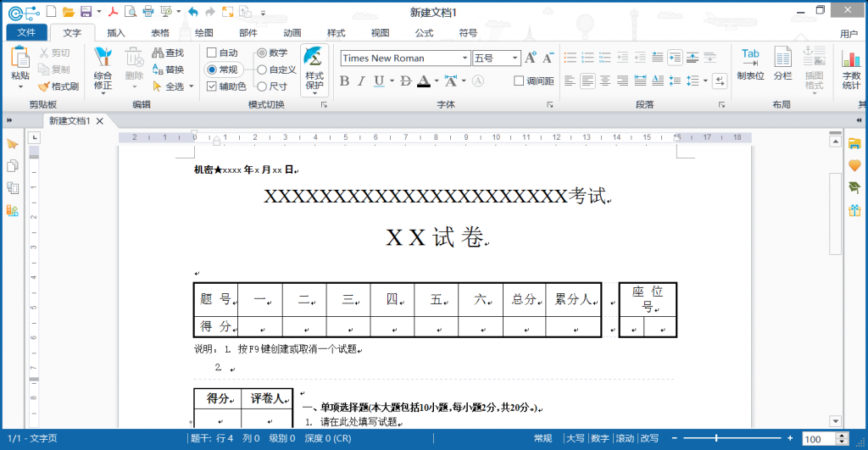Click the orange heart icon in right sidebar

tap(854, 165)
